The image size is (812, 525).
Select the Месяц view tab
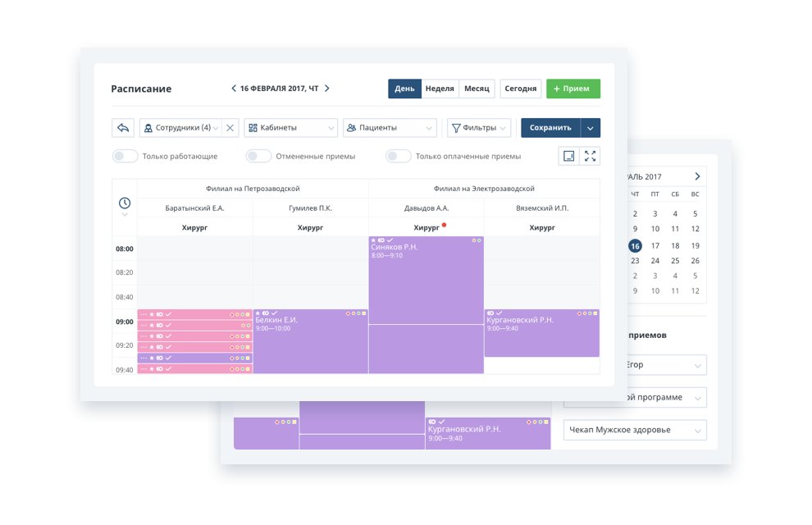point(476,89)
